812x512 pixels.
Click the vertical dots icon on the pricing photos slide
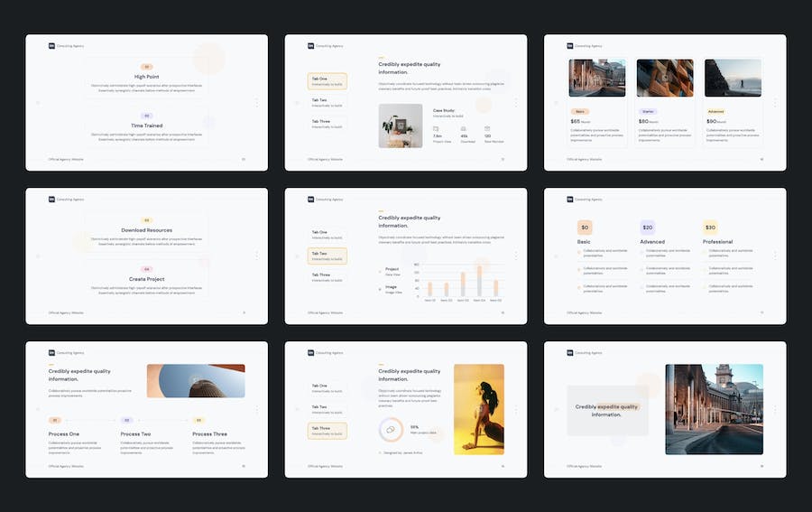pyautogui.click(x=775, y=102)
